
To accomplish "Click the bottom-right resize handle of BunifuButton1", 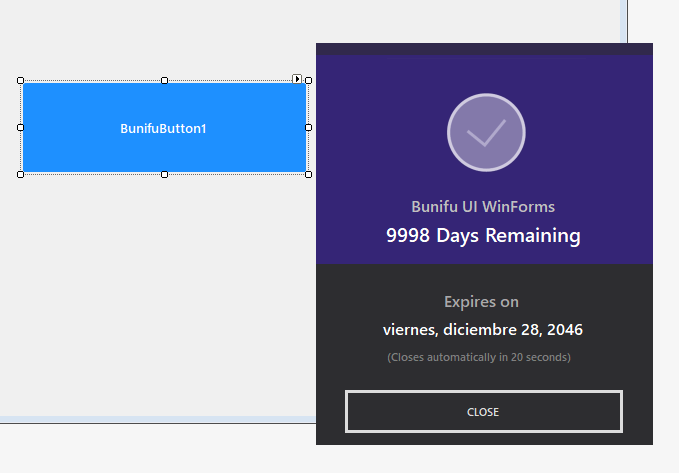I will point(308,175).
